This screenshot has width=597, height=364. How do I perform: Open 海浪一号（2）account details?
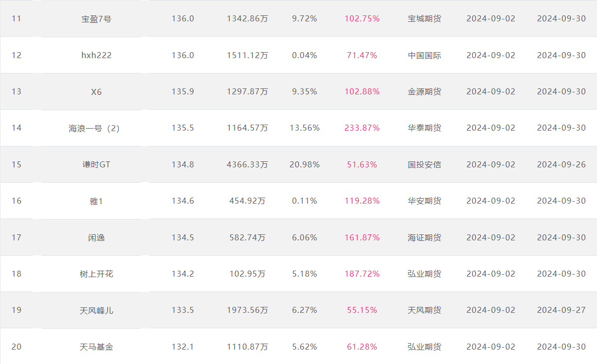[94, 128]
